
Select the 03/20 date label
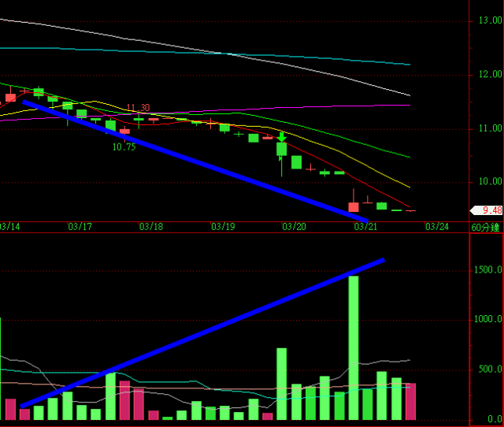click(294, 227)
